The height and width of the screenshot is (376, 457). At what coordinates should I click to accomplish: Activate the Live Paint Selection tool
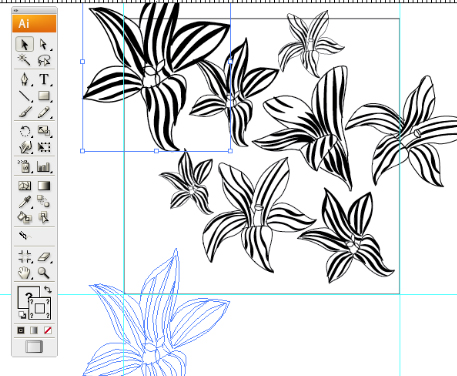tap(44, 217)
